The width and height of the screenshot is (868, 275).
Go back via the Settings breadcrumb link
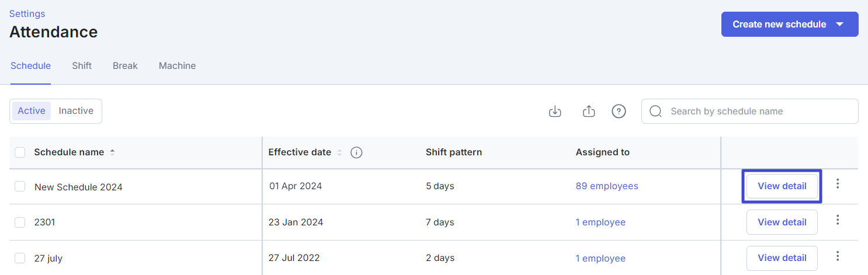(27, 13)
